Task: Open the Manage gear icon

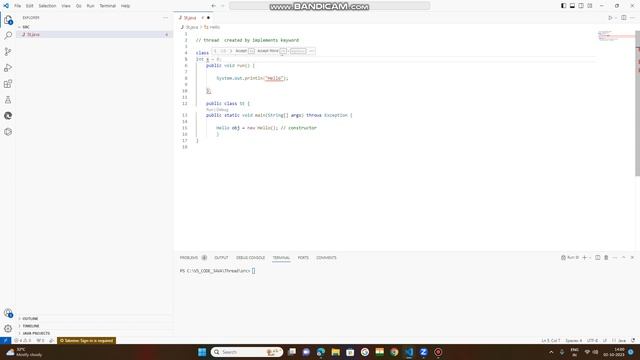Action: 8,329
